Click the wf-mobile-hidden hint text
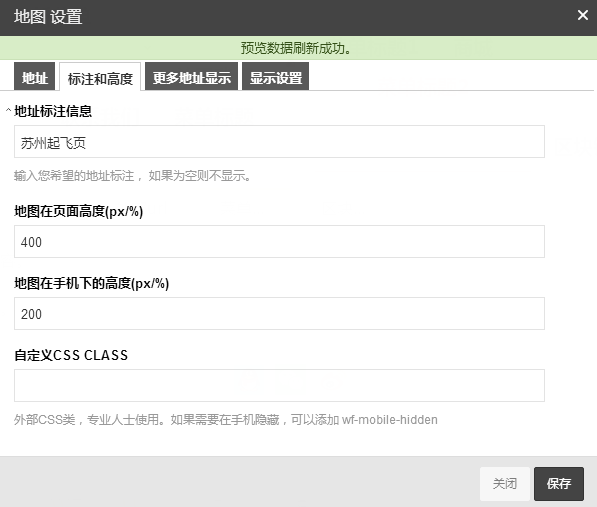The width and height of the screenshot is (597, 507). 390,419
